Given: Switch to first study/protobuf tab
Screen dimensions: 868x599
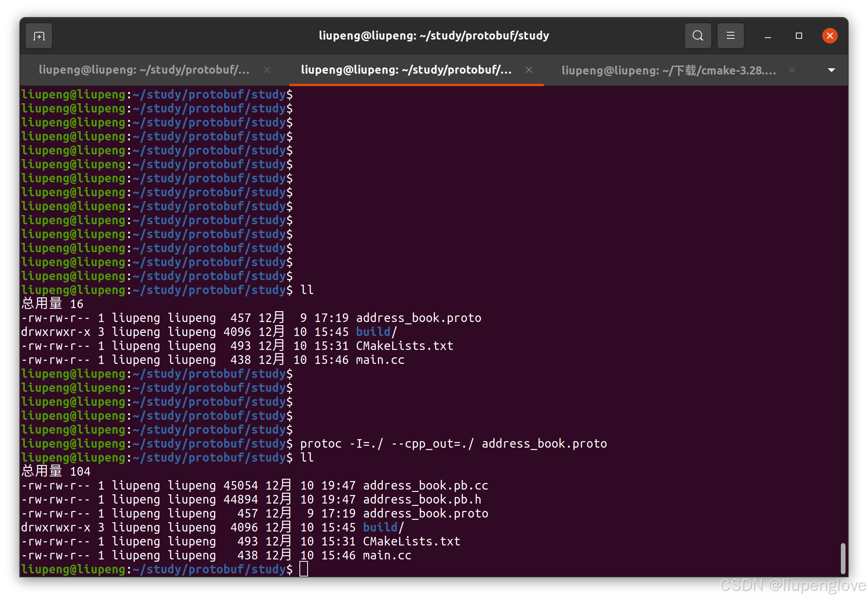Looking at the screenshot, I should coord(144,70).
